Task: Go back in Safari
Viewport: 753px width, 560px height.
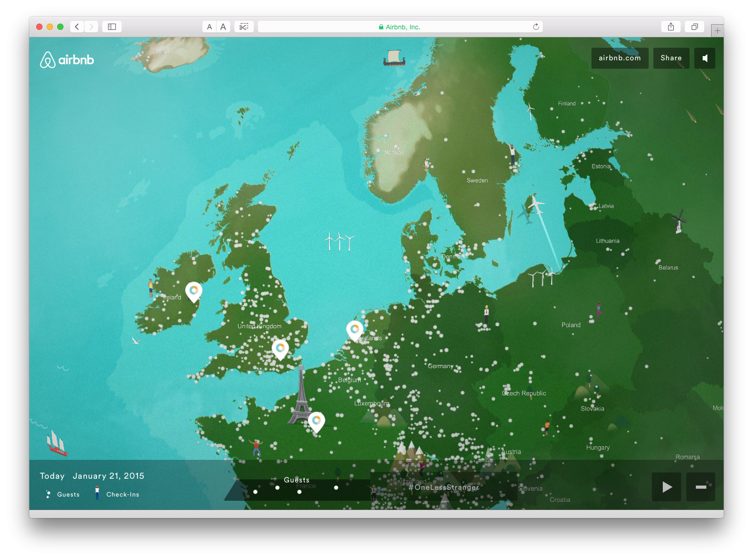Action: click(x=77, y=27)
